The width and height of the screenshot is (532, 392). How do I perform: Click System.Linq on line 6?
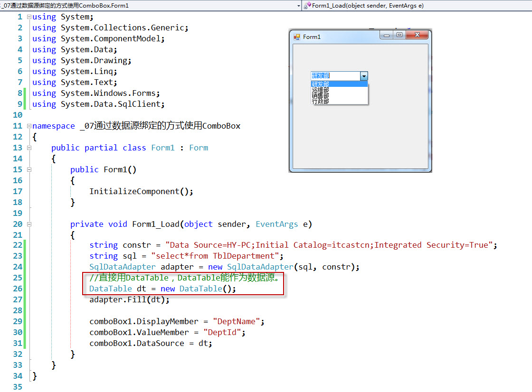(86, 72)
